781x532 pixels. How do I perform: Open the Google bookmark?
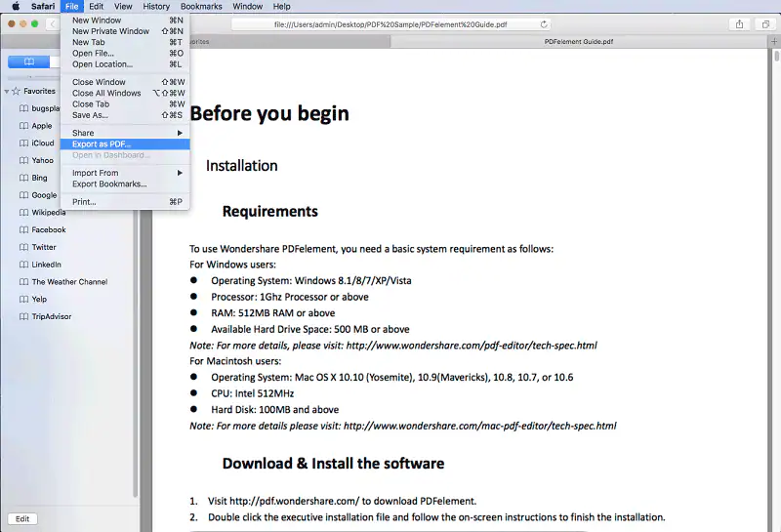coord(44,195)
